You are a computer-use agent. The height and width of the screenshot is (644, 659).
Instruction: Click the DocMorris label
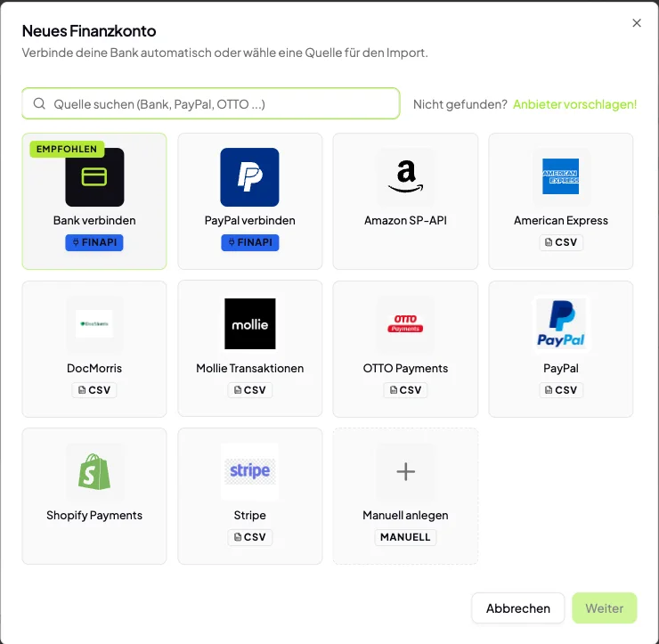pyautogui.click(x=94, y=368)
